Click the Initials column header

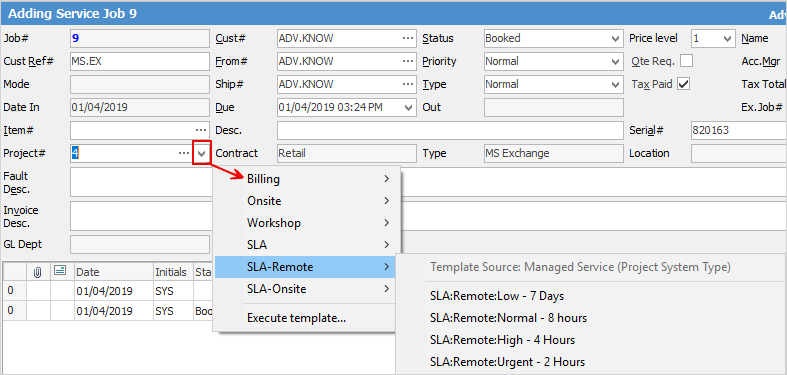pos(173,272)
